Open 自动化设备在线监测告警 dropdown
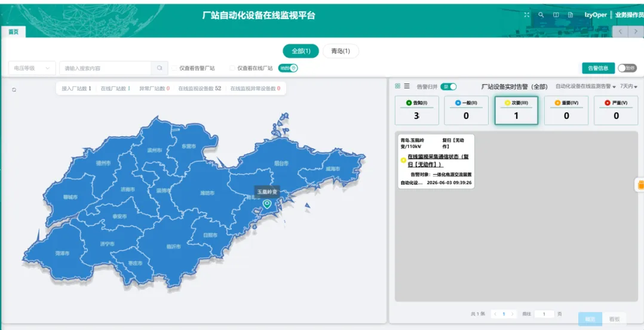644x330 pixels. [x=585, y=87]
